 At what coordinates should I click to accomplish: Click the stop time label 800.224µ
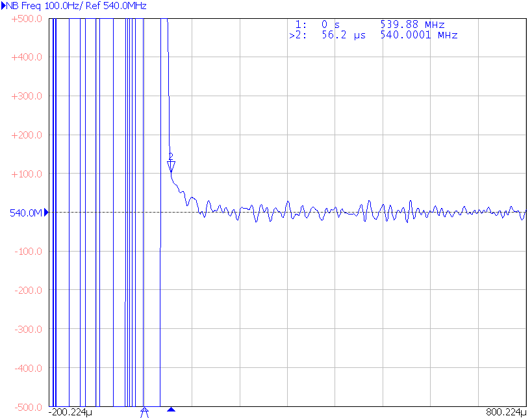point(505,412)
